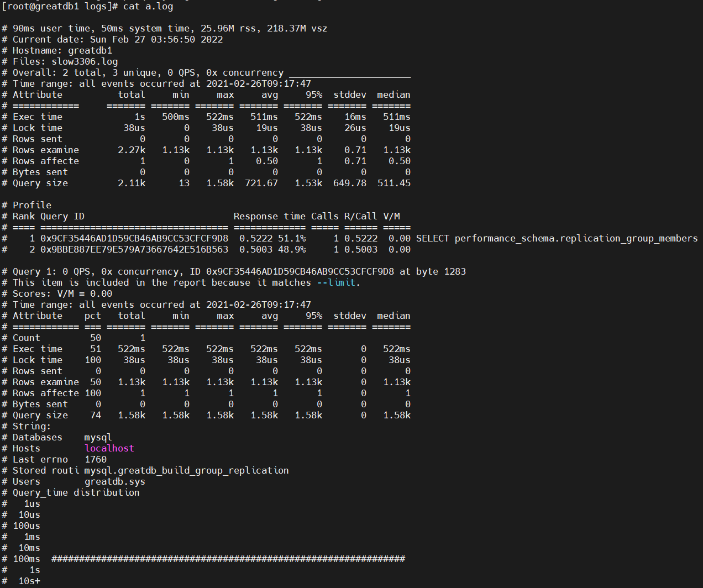Click the '511.45' Query size median
703x588 pixels.
394,183
